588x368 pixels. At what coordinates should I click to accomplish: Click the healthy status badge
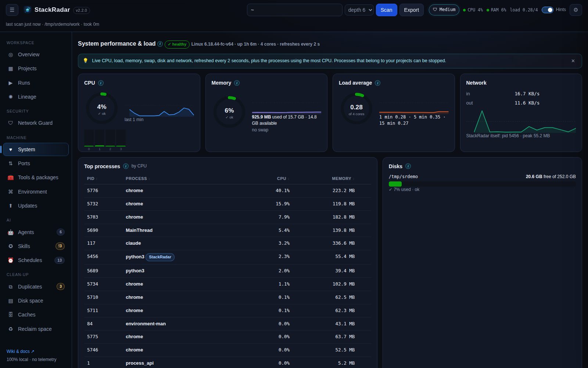pyautogui.click(x=177, y=44)
